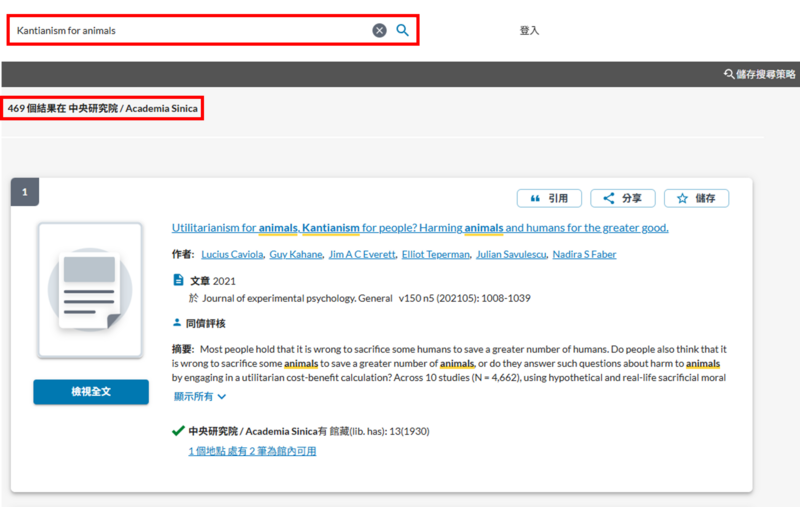Click the document thumbnail icon

pyautogui.click(x=90, y=291)
